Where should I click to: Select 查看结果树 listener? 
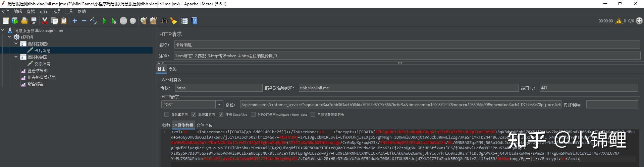[38, 71]
